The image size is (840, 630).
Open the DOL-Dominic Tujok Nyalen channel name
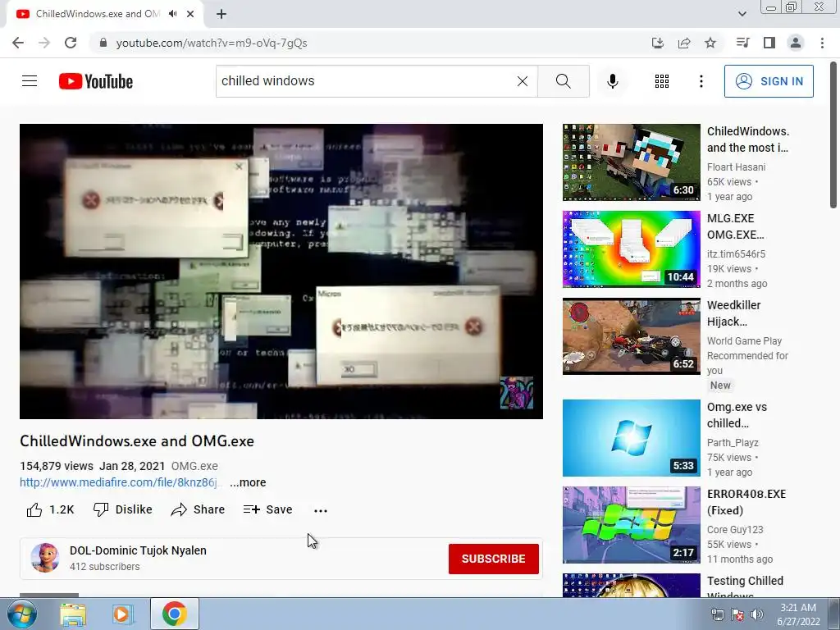click(x=138, y=550)
